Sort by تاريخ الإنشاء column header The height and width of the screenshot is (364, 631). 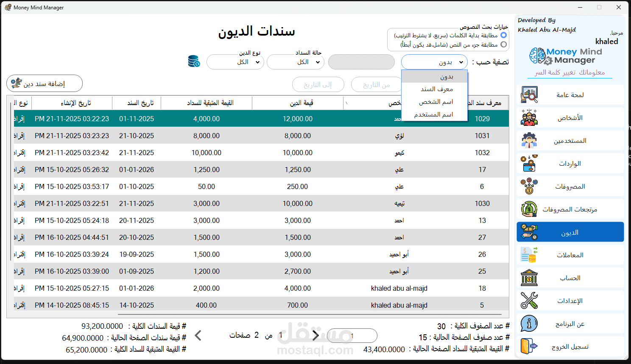(x=72, y=103)
